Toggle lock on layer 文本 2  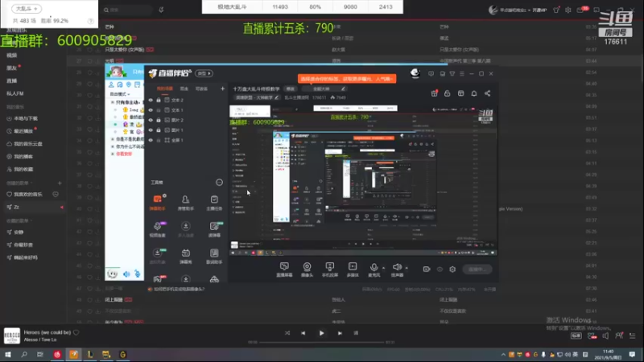click(159, 100)
